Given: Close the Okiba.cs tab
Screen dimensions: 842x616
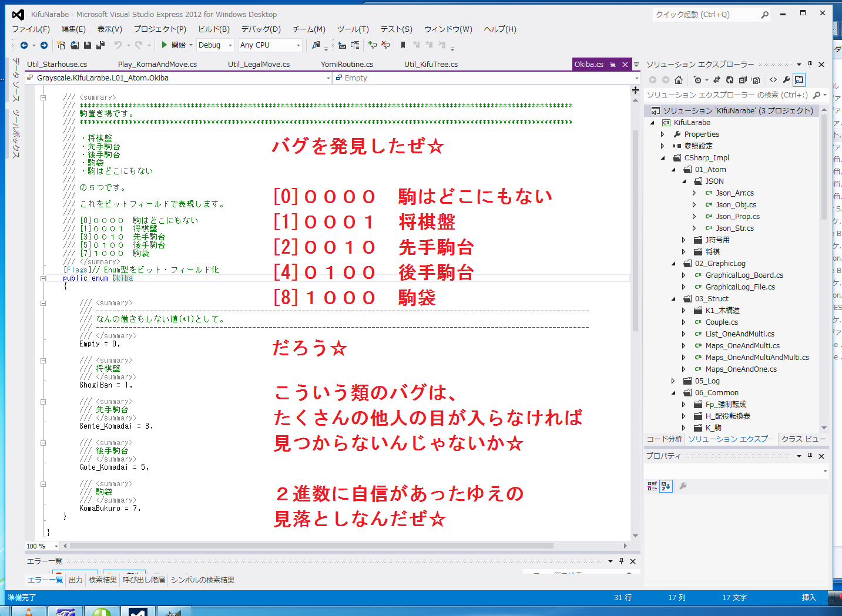Looking at the screenshot, I should pyautogui.click(x=625, y=65).
